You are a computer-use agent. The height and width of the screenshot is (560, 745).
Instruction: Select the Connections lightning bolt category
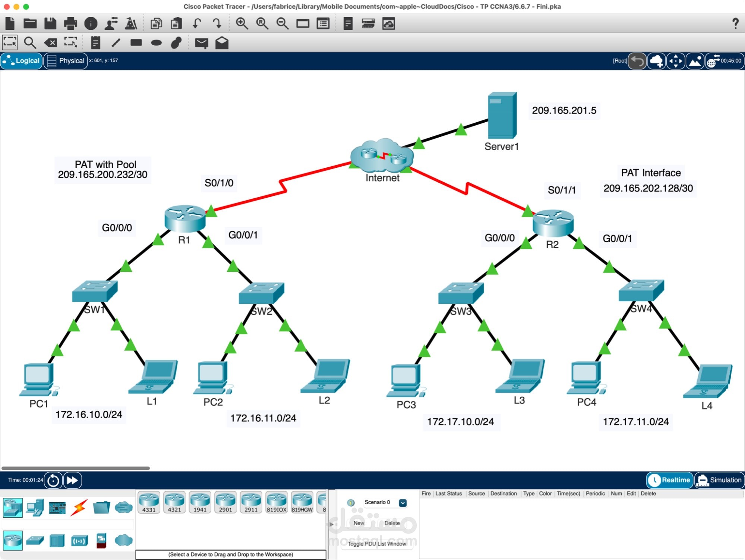coord(79,507)
